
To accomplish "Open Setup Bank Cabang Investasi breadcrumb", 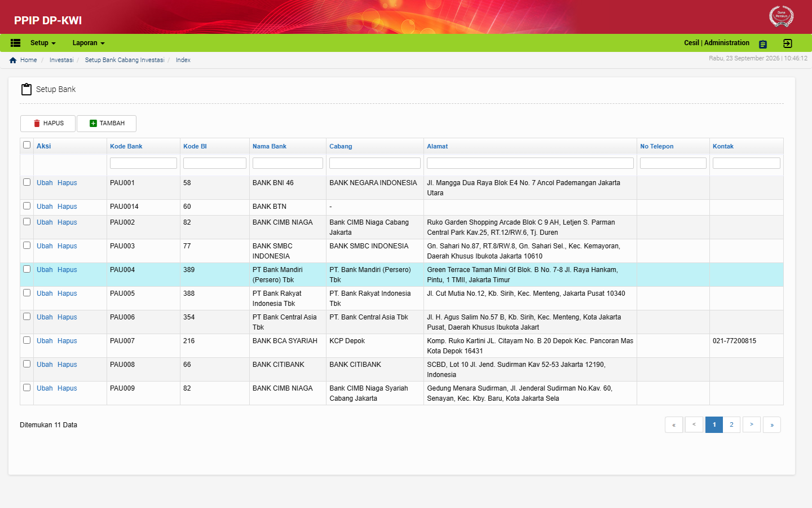I will pyautogui.click(x=125, y=60).
